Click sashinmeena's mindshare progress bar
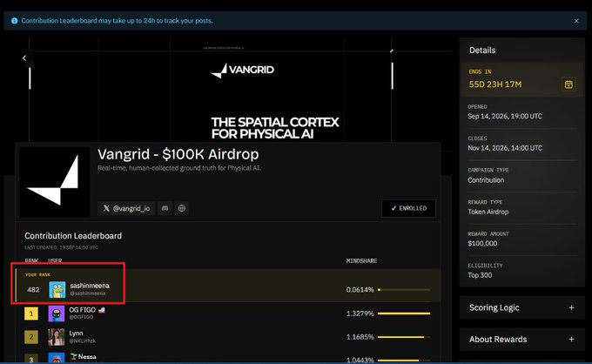This screenshot has width=592, height=364. (x=404, y=290)
